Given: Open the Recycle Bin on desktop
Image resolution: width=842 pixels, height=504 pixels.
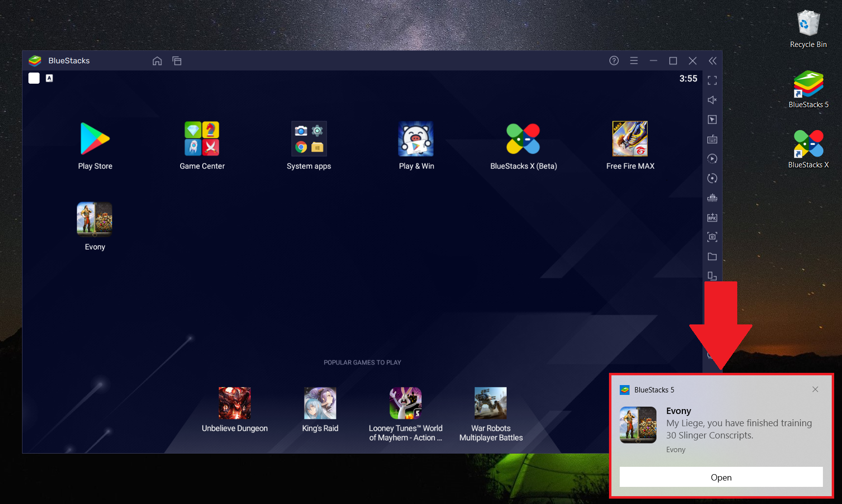Looking at the screenshot, I should 808,24.
